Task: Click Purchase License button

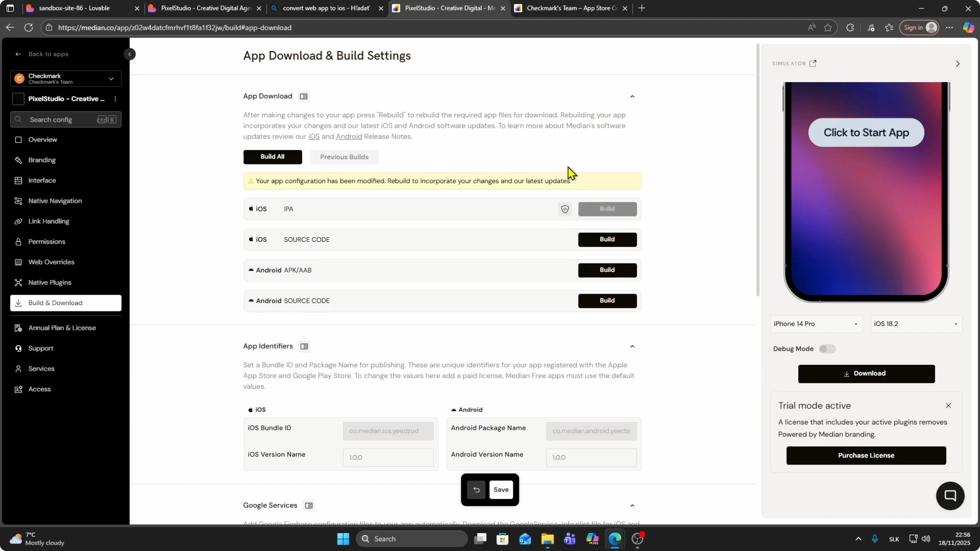Action: 866,455
